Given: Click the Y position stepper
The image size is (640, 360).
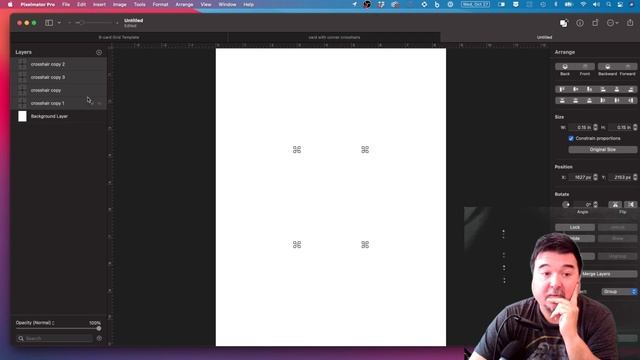Looking at the screenshot, I should pos(635,177).
